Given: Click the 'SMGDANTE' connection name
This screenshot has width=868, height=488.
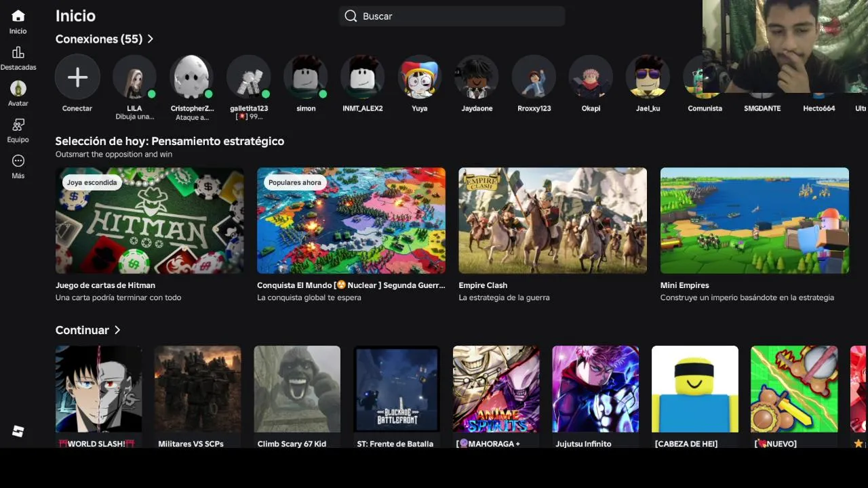Looking at the screenshot, I should click(762, 108).
